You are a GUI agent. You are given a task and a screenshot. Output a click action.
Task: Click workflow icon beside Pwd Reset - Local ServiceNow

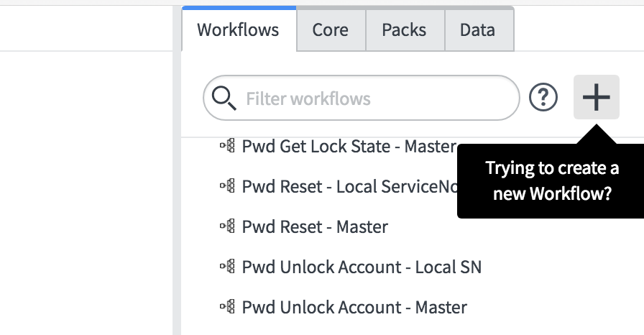(228, 185)
